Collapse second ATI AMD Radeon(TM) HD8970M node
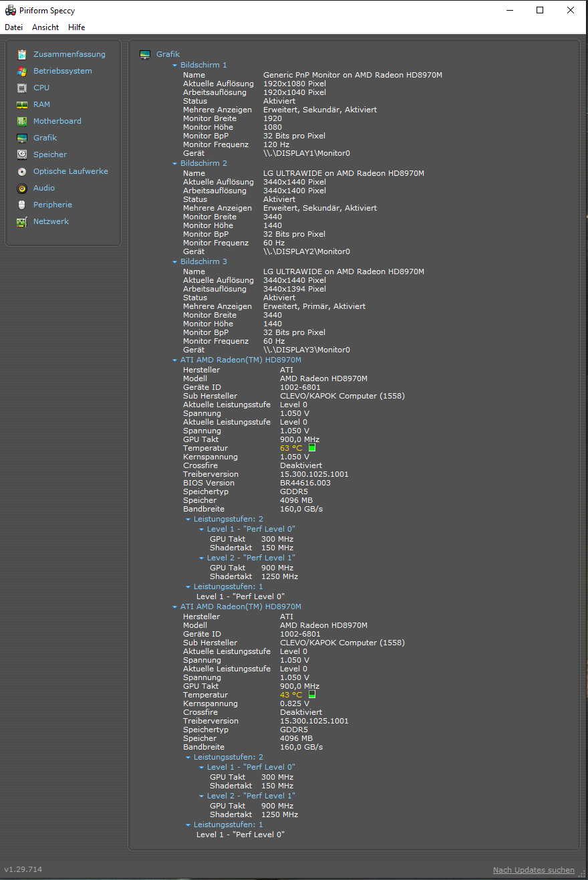The height and width of the screenshot is (880, 588). (x=175, y=607)
